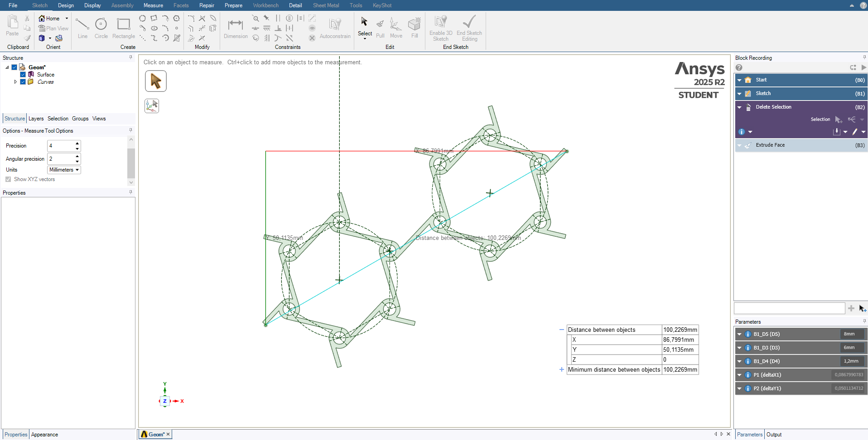Open the Measure ribbon tab
Viewport: 868px width, 440px height.
(x=153, y=5)
